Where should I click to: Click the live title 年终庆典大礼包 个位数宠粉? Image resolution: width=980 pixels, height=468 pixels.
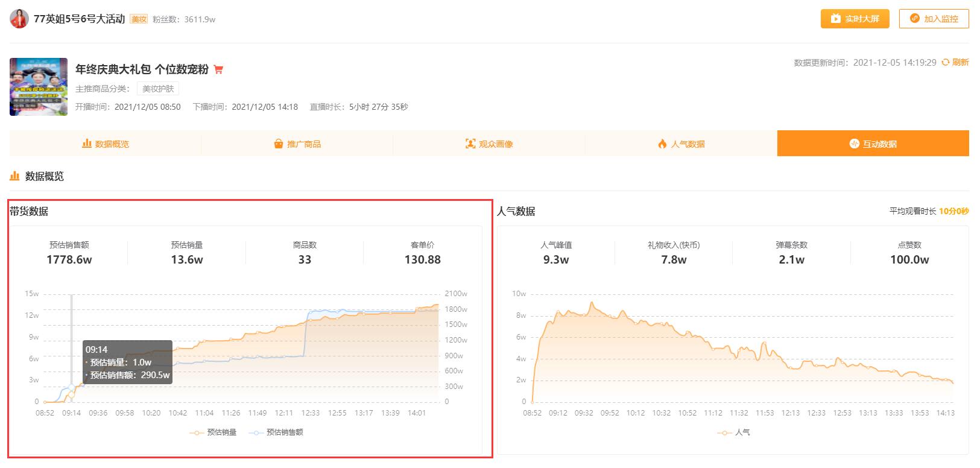(x=142, y=69)
